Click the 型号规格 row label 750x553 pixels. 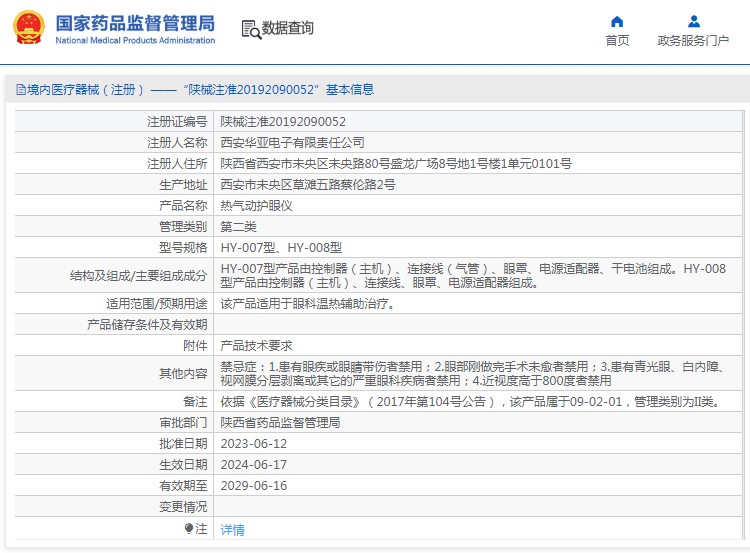[x=183, y=248]
